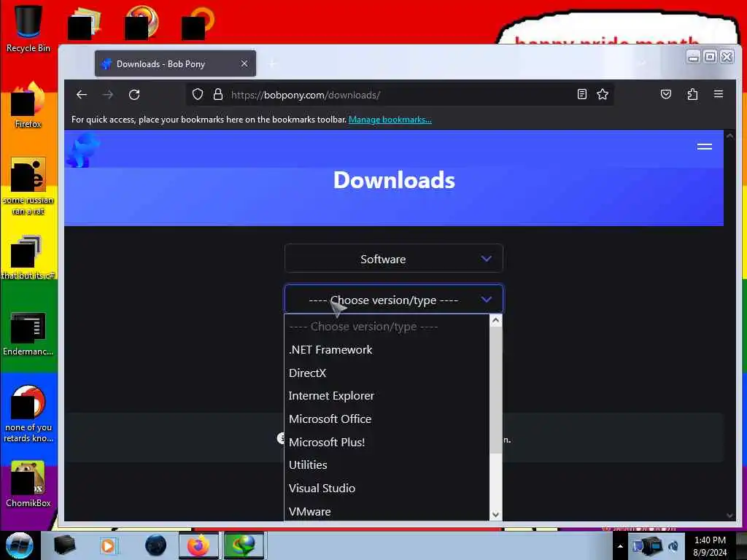Expand the Software category dropdown
Screen dimensions: 747x560
(393, 259)
